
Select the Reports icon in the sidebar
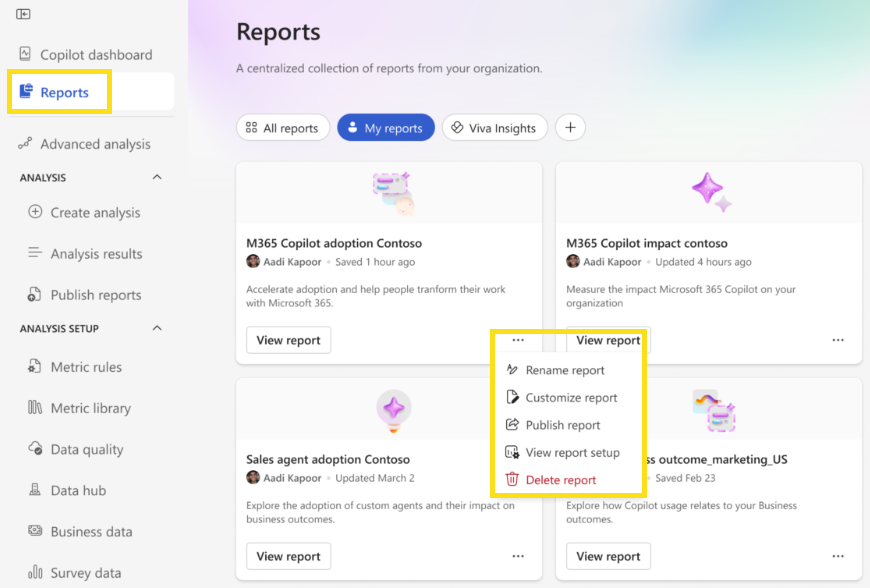pyautogui.click(x=29, y=91)
